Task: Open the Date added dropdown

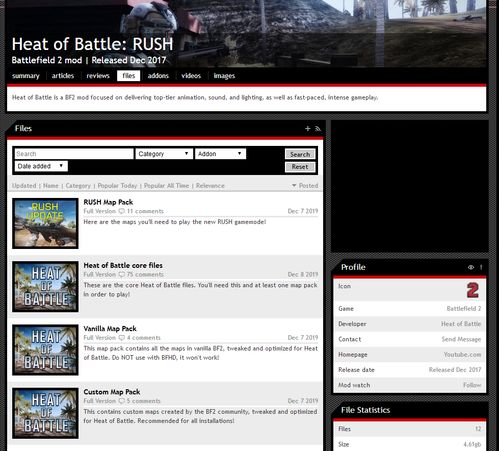Action: tap(41, 166)
